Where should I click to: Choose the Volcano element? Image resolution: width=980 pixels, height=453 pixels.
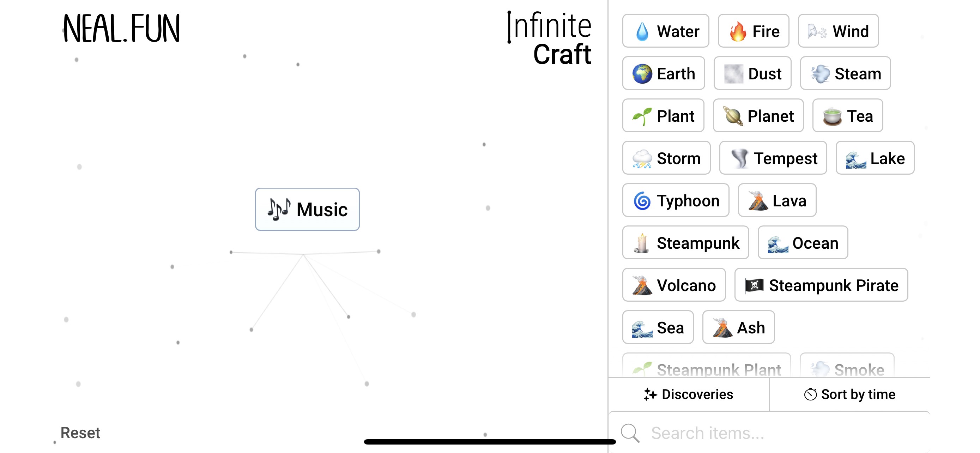tap(674, 285)
